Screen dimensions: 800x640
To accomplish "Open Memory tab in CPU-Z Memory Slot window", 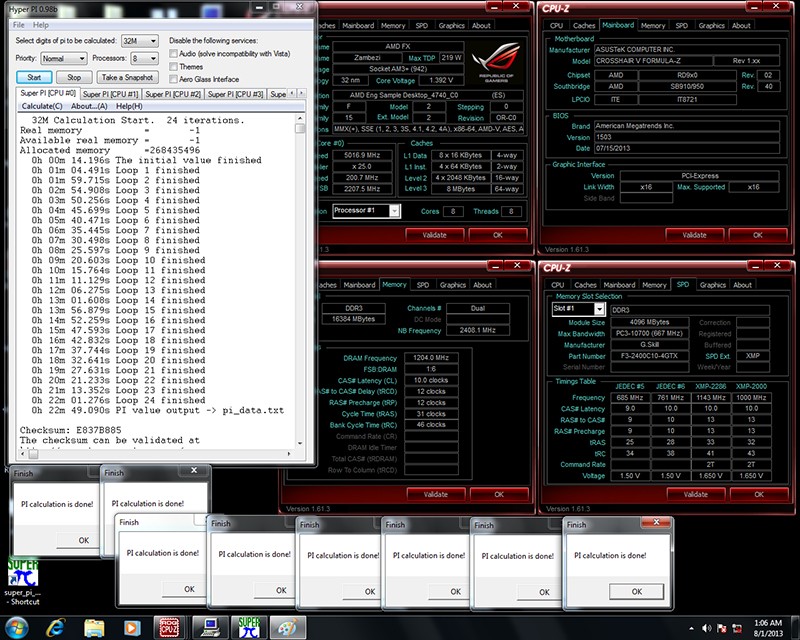I will (654, 285).
